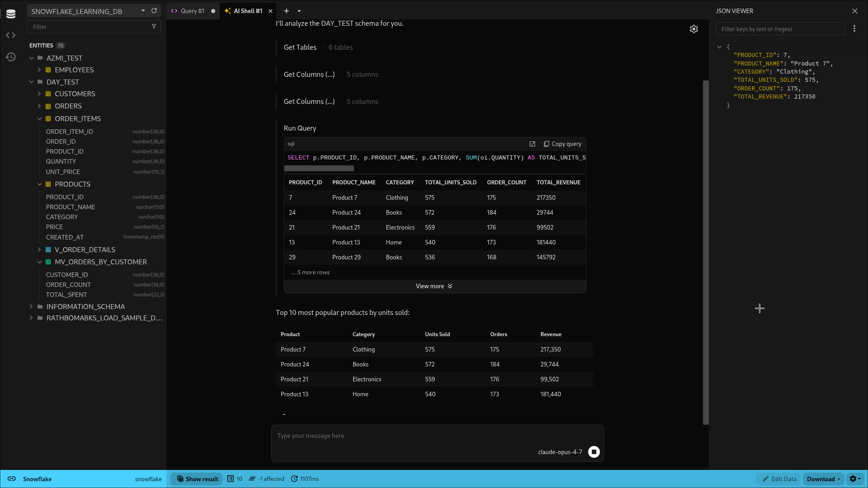Select the V_ORDER_DETAILS view icon
868x488 pixels.
coord(48,249)
